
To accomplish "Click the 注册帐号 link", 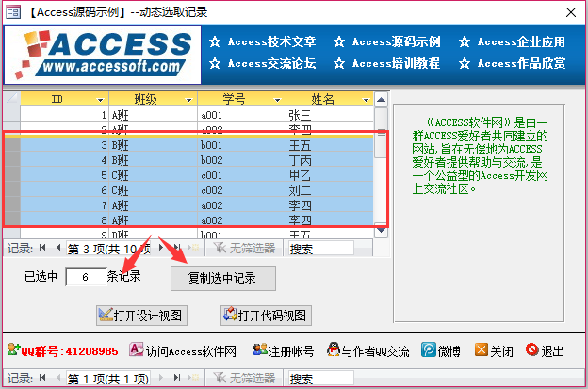I will 283,350.
